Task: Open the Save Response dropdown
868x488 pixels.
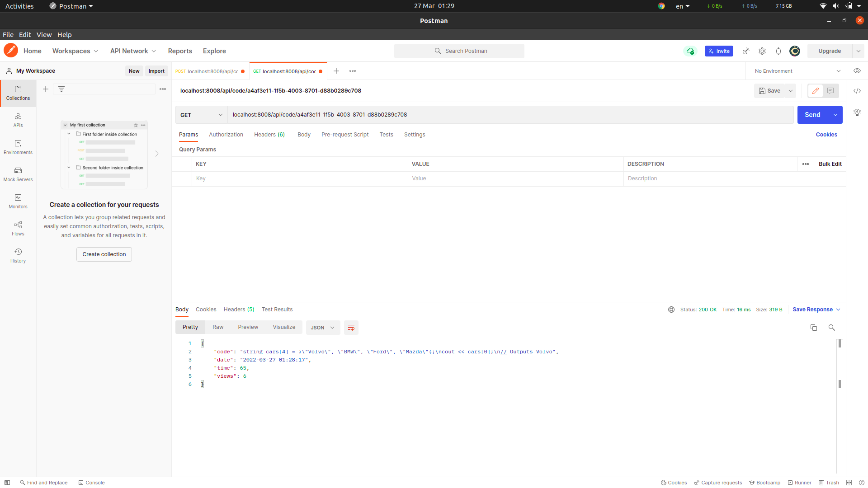Action: (x=837, y=310)
